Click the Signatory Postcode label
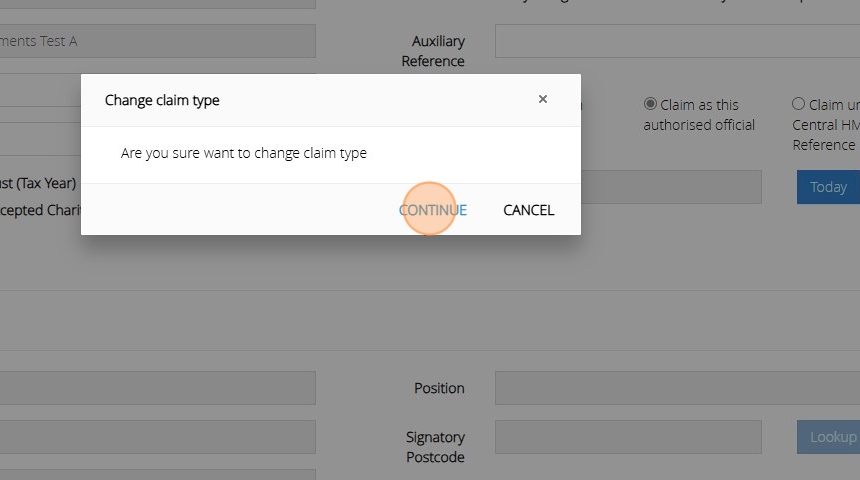 435,447
